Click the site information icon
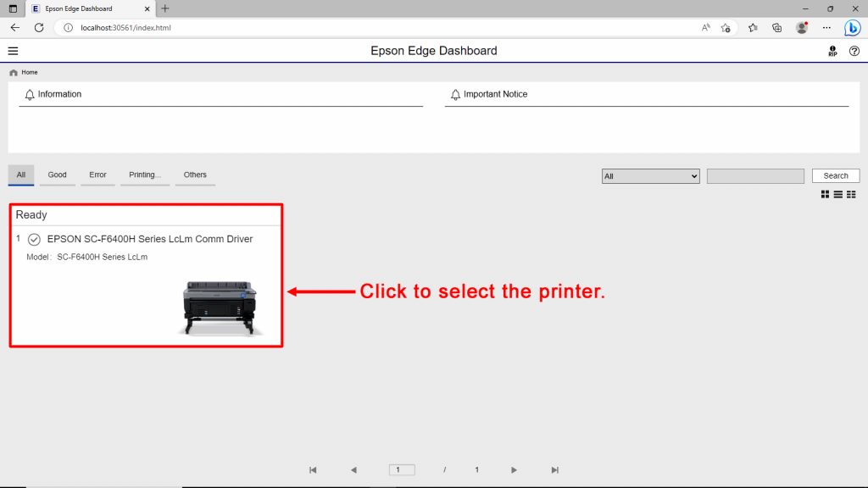868x488 pixels. (68, 28)
